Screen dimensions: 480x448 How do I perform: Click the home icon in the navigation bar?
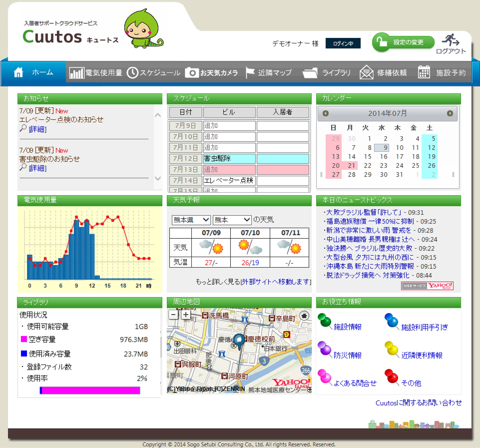(19, 72)
